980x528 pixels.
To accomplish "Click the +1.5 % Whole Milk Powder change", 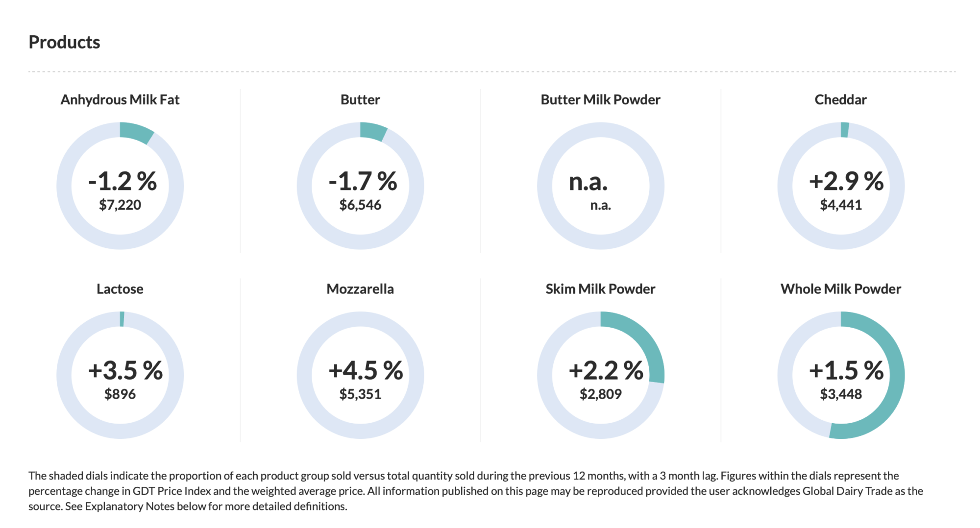I will coord(846,370).
